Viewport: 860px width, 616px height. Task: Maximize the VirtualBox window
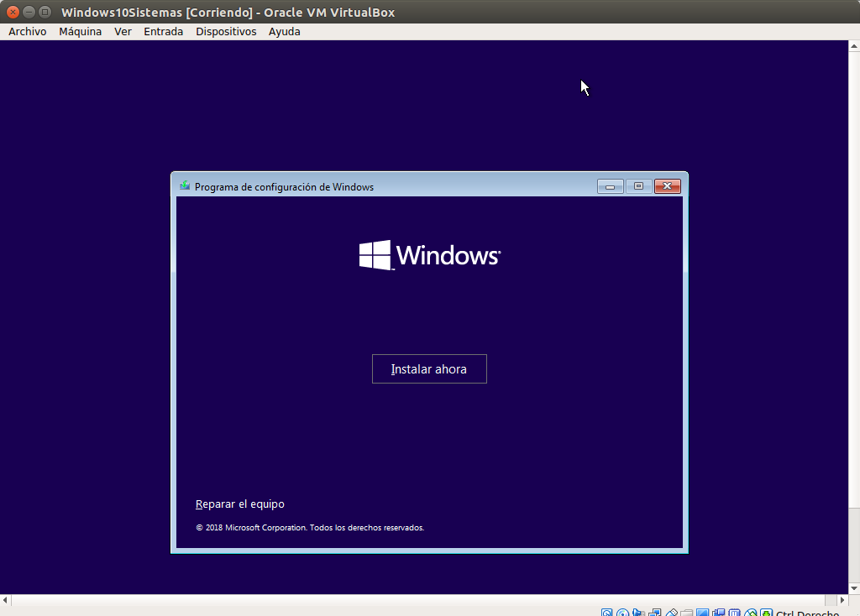tap(45, 12)
